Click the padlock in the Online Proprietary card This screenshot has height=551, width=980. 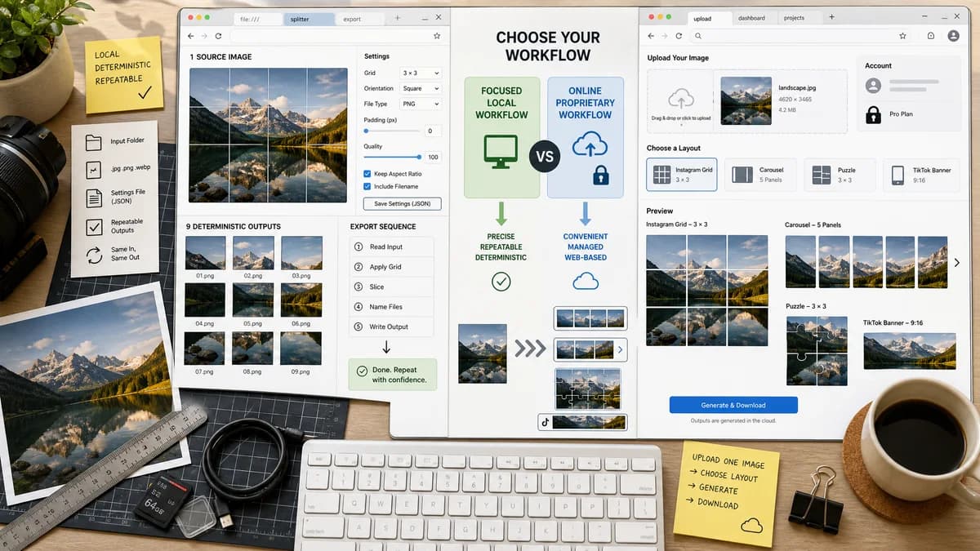[x=601, y=175]
